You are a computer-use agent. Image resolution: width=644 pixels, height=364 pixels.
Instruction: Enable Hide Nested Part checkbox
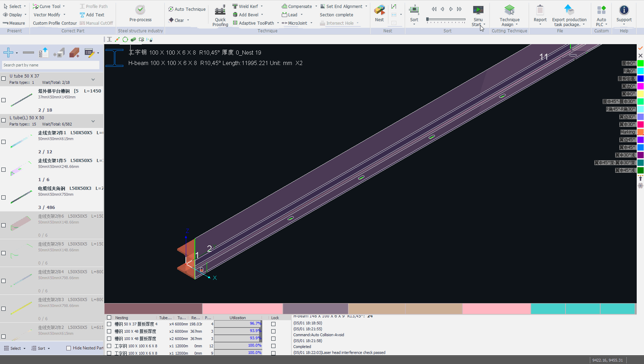pos(68,348)
